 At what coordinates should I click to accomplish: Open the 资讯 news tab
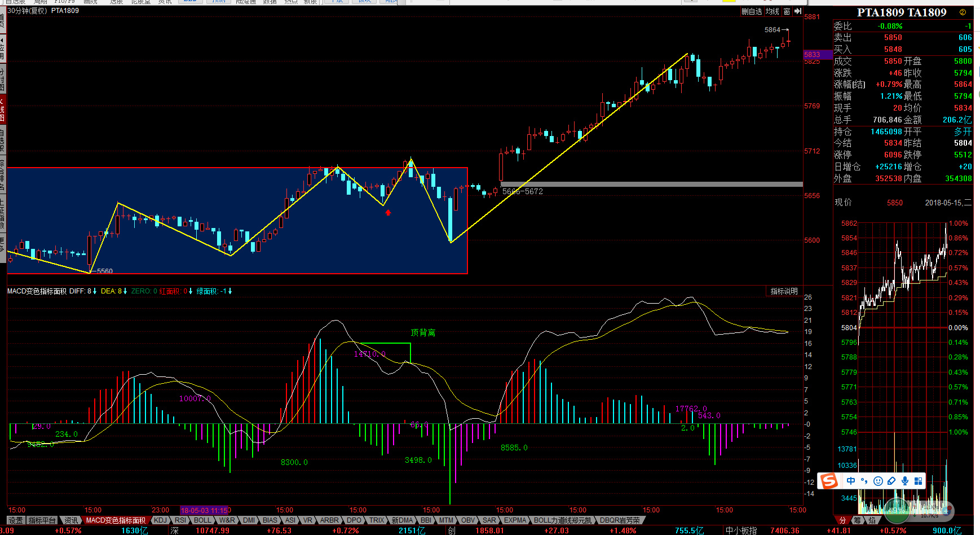(71, 520)
